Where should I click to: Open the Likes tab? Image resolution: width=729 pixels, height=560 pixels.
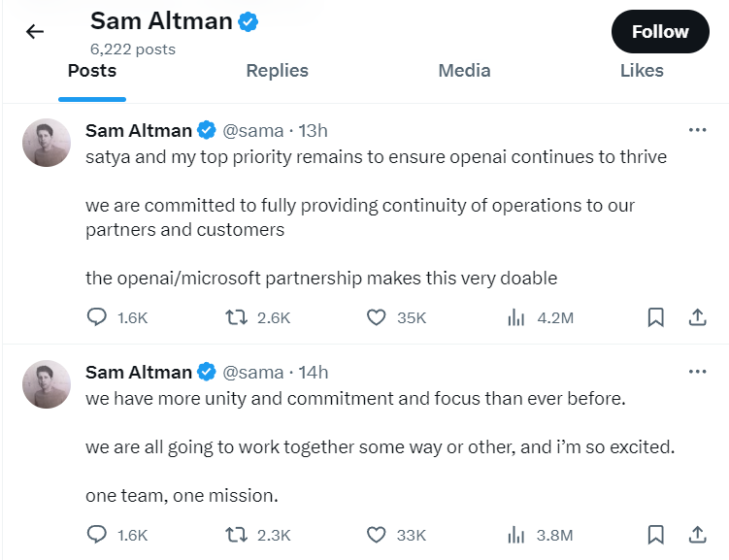click(x=642, y=71)
